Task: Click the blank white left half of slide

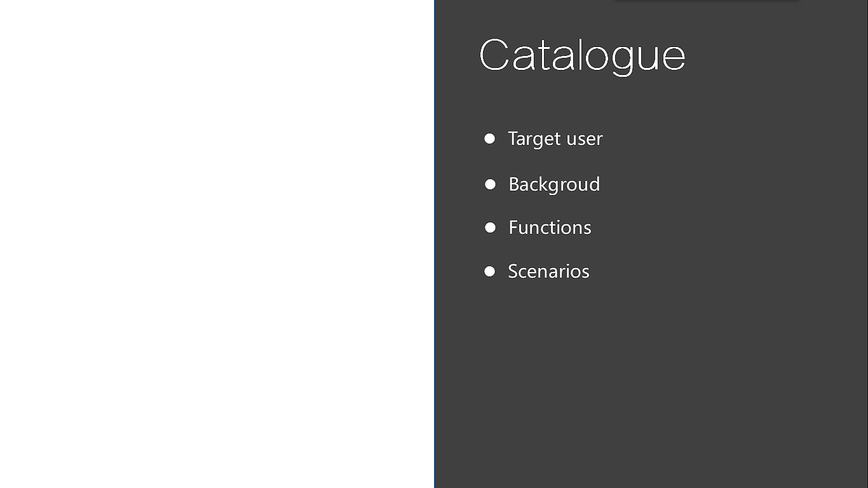Action: (216, 244)
